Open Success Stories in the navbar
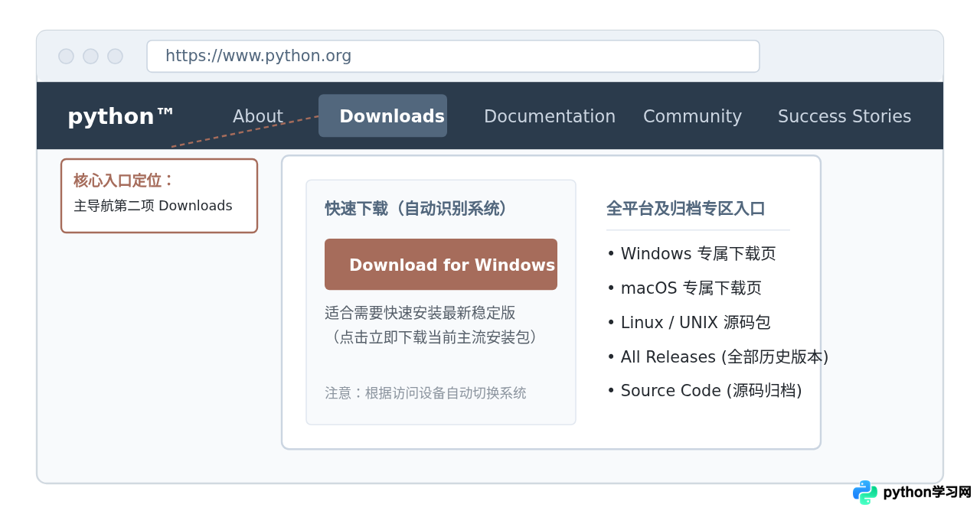The image size is (980, 514). tap(844, 116)
